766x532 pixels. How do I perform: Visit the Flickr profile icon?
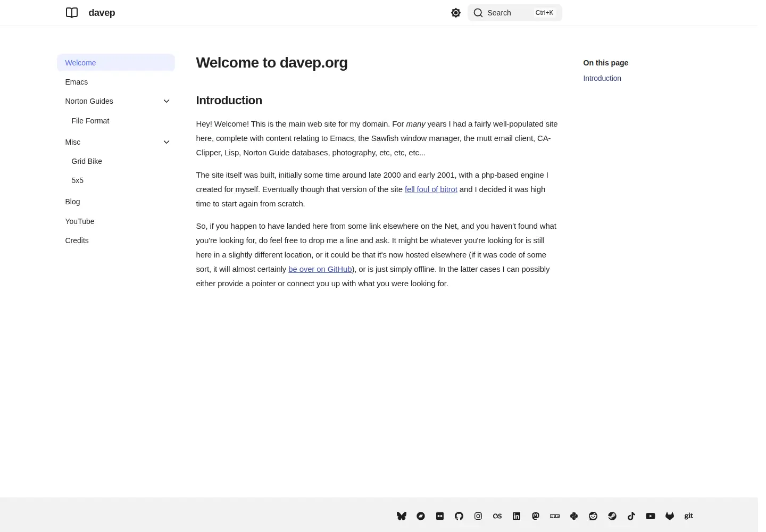tap(440, 516)
